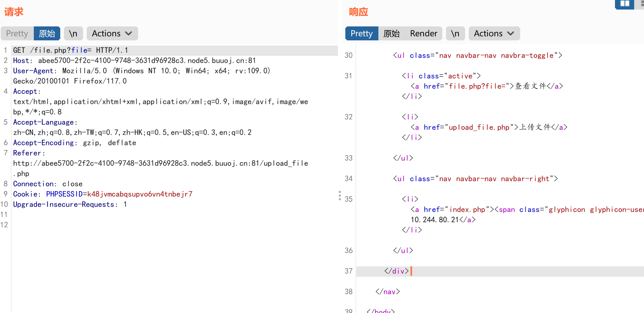Screen dimensions: 644x313
Task: Click the Accept-Language header name
Action: click(44, 122)
